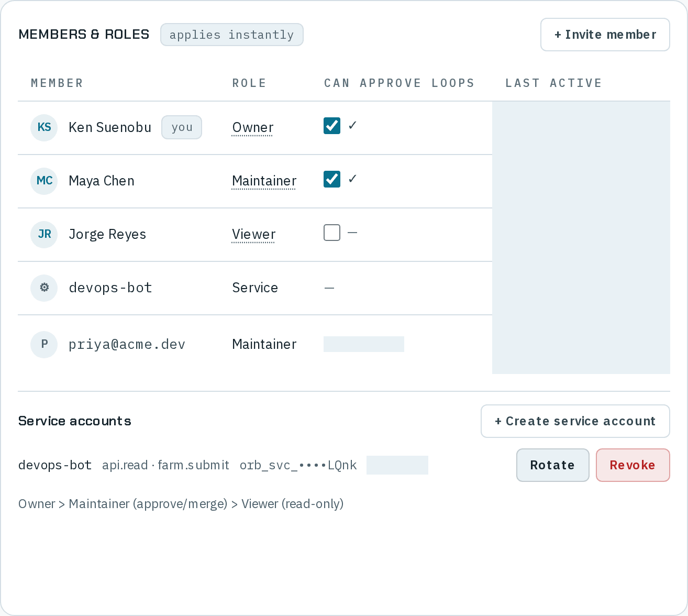Open Jorge Reyes' Viewer role dropdown
Viewport: 688px width, 616px height.
[x=253, y=235]
